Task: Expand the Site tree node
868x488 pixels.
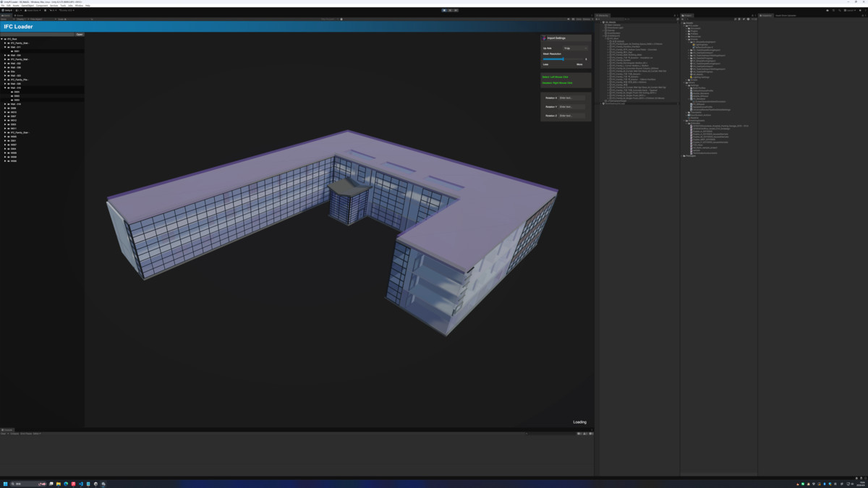Action: [7, 72]
